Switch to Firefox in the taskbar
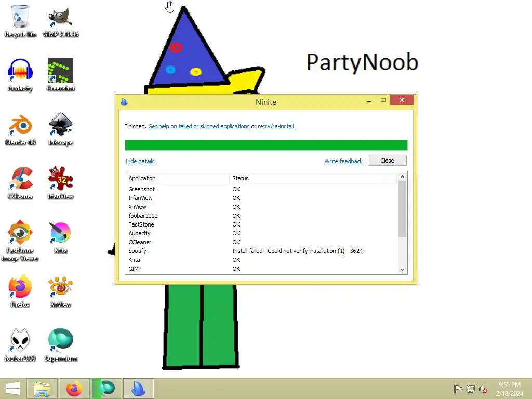This screenshot has width=532, height=399. [74, 389]
